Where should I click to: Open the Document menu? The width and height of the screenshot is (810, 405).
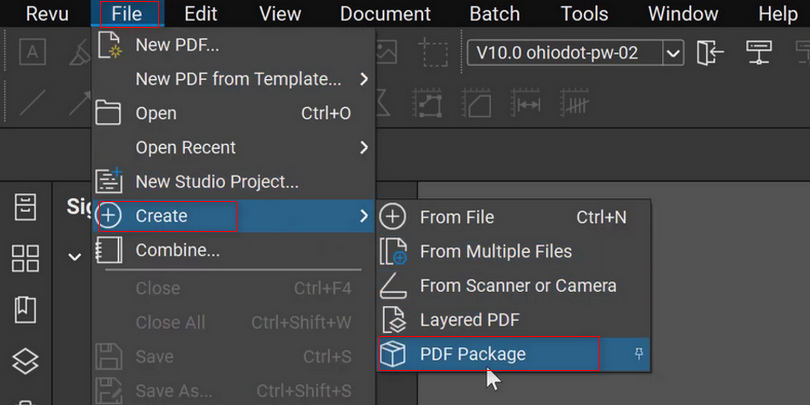[x=385, y=14]
